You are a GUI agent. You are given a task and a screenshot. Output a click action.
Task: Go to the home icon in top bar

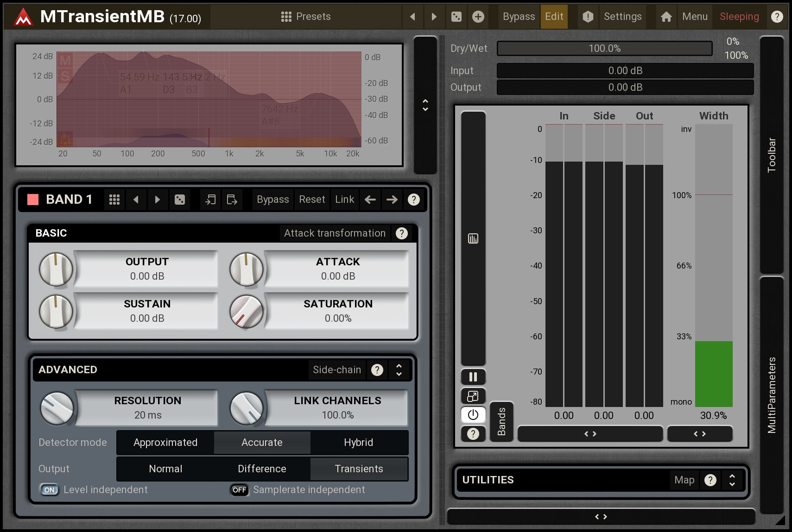(x=666, y=17)
